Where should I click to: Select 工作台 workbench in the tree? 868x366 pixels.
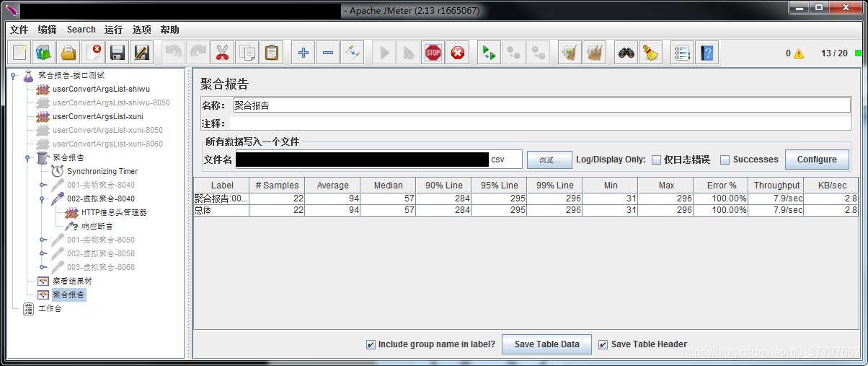pyautogui.click(x=50, y=308)
